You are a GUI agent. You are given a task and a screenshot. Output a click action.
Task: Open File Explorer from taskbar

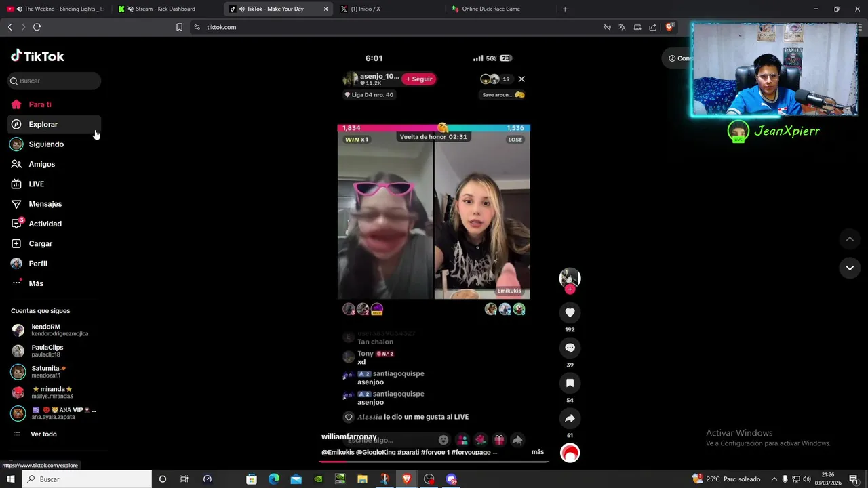tap(362, 479)
